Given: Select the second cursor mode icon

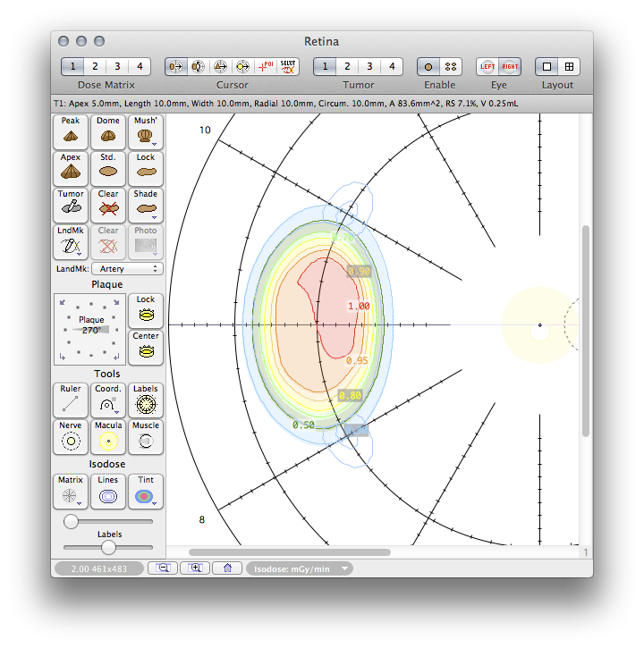Looking at the screenshot, I should 199,66.
